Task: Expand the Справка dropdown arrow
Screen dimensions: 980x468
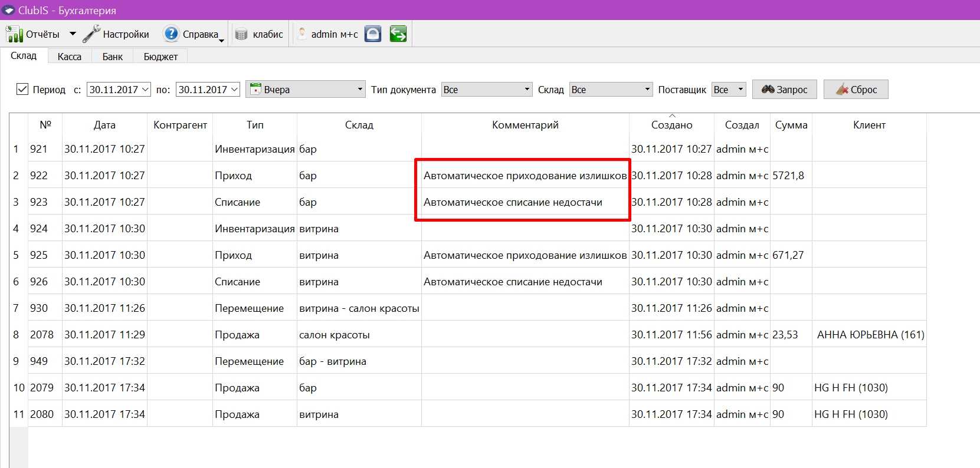Action: coord(221,40)
